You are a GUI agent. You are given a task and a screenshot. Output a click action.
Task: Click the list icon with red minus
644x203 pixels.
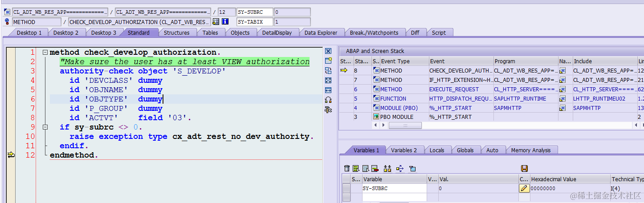point(375,168)
